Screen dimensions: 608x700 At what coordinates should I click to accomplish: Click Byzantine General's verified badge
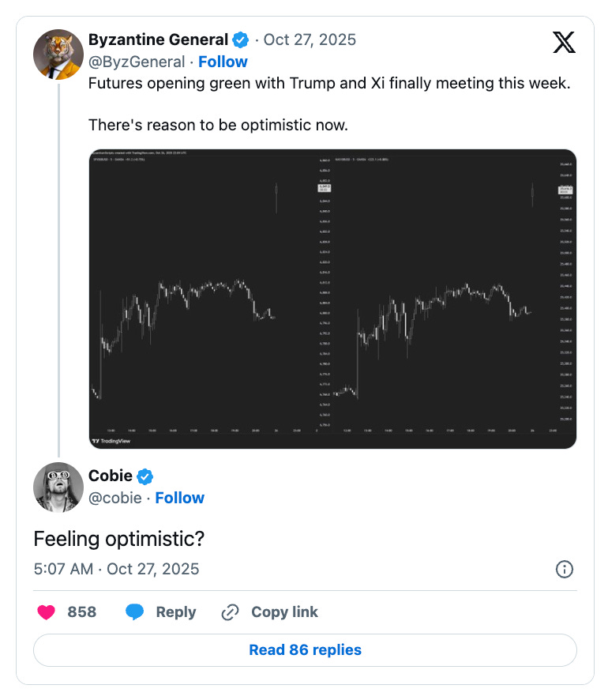coord(241,40)
